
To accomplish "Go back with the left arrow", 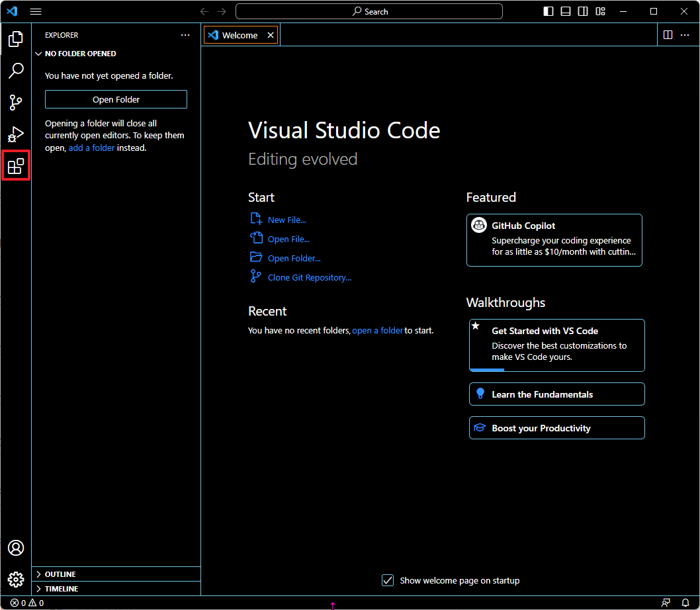I will 204,12.
